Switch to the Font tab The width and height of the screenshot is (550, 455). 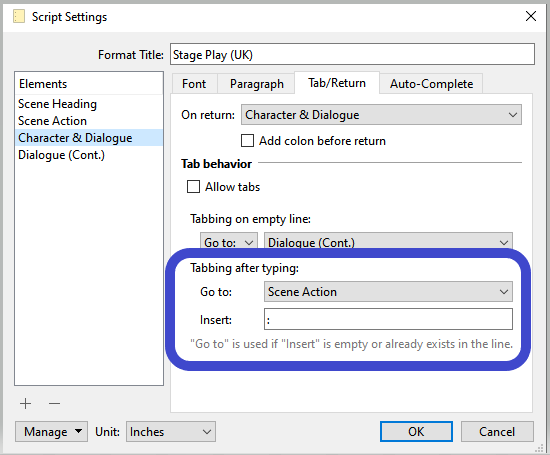pyautogui.click(x=194, y=83)
